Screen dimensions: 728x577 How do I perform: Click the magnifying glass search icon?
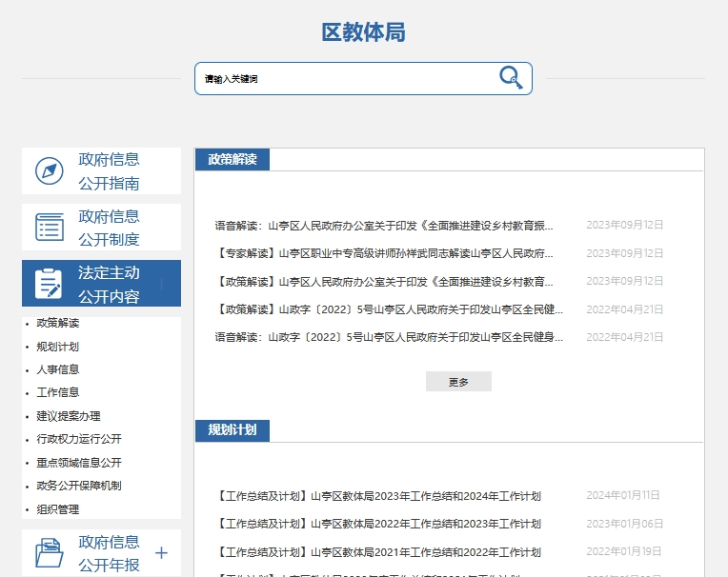(511, 78)
